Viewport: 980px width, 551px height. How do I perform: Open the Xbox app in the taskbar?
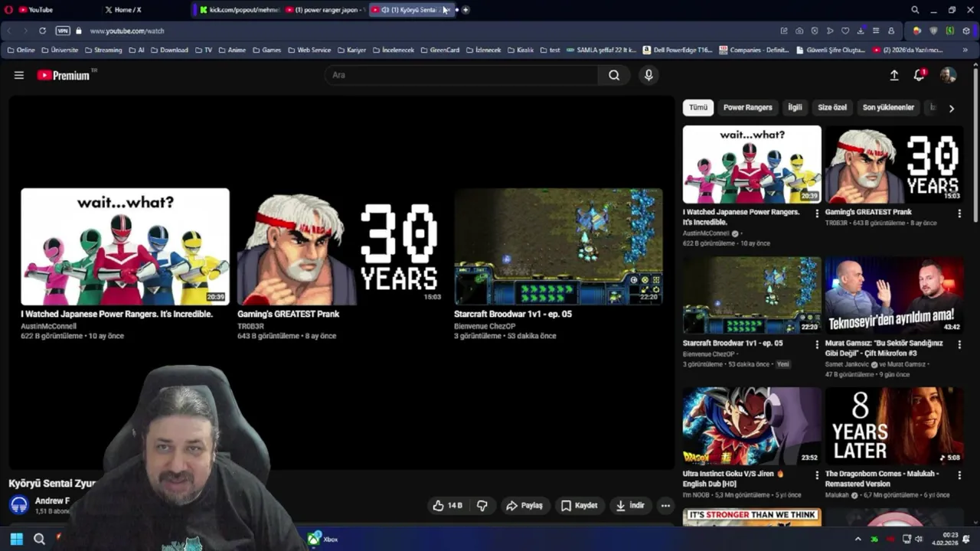[323, 539]
